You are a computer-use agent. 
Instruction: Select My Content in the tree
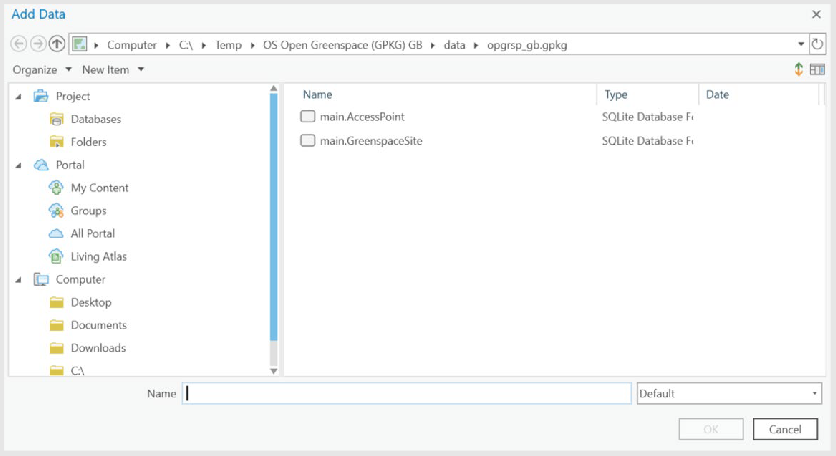click(x=100, y=188)
